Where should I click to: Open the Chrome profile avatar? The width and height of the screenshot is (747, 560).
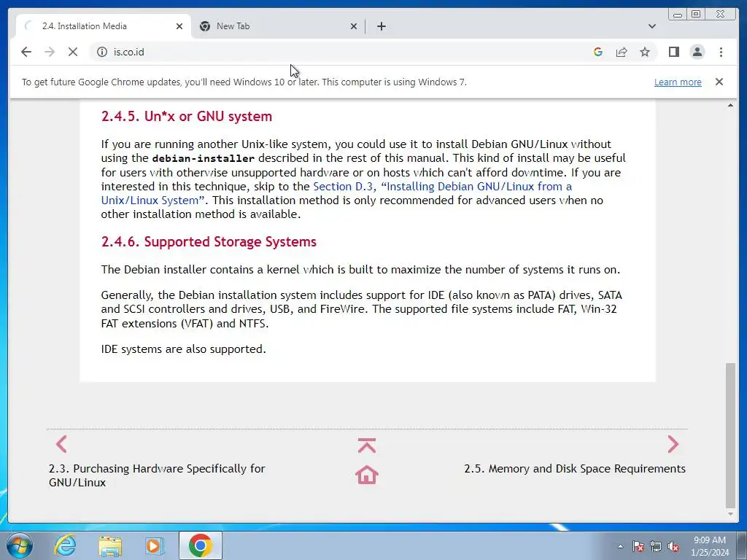[x=697, y=52]
